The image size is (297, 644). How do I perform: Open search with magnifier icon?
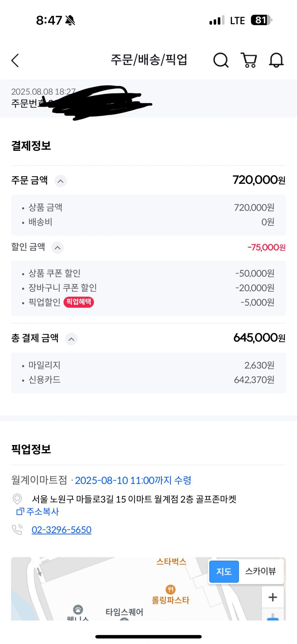coord(221,60)
